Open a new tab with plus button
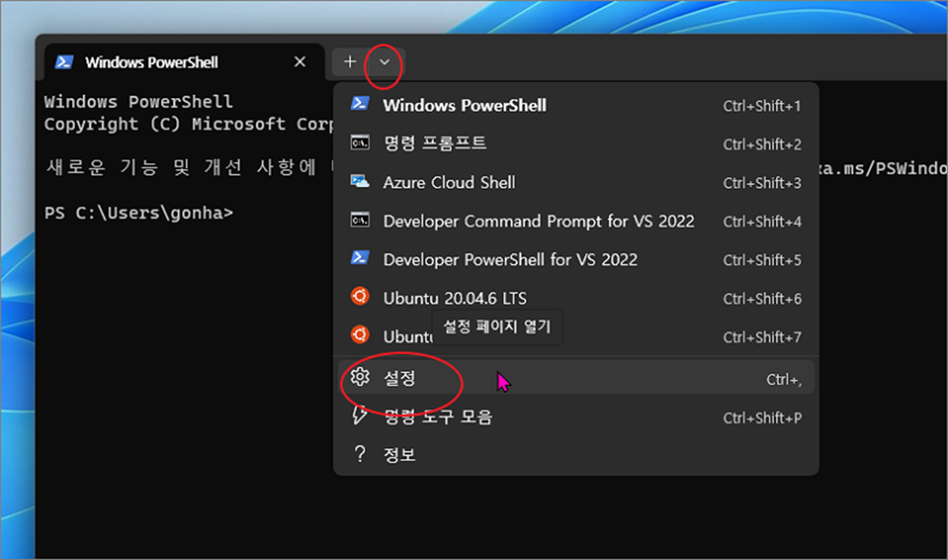 [x=350, y=62]
